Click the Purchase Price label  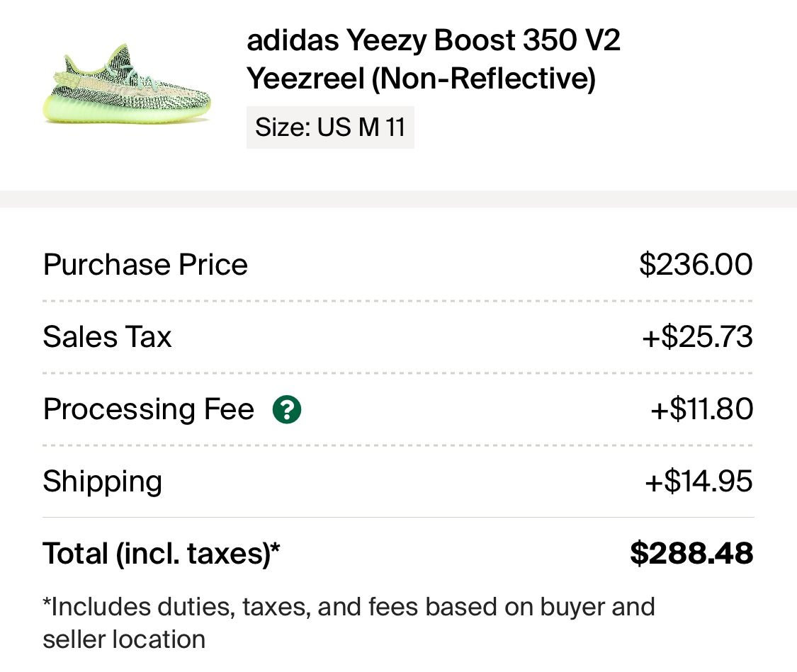pyautogui.click(x=145, y=265)
